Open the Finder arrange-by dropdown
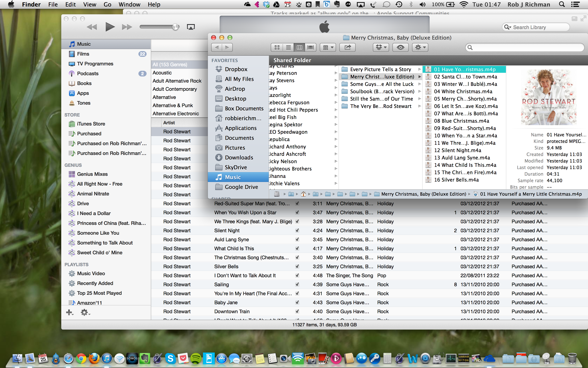 click(328, 47)
